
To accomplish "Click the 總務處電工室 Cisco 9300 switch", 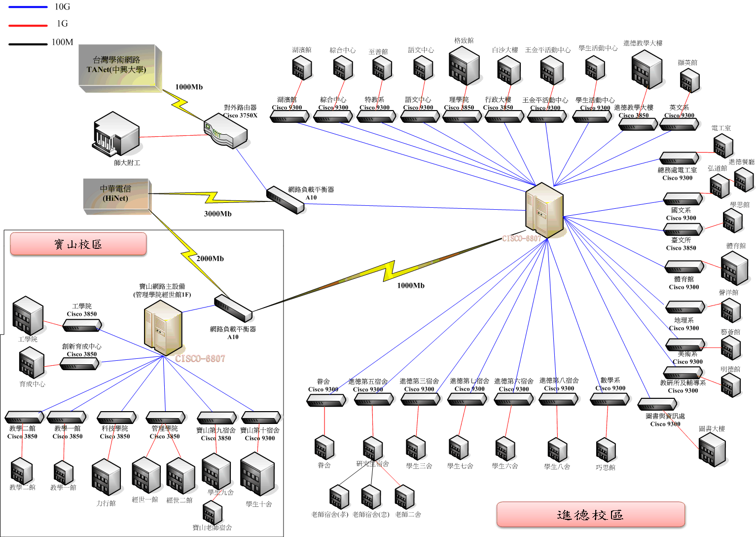I will (x=679, y=158).
